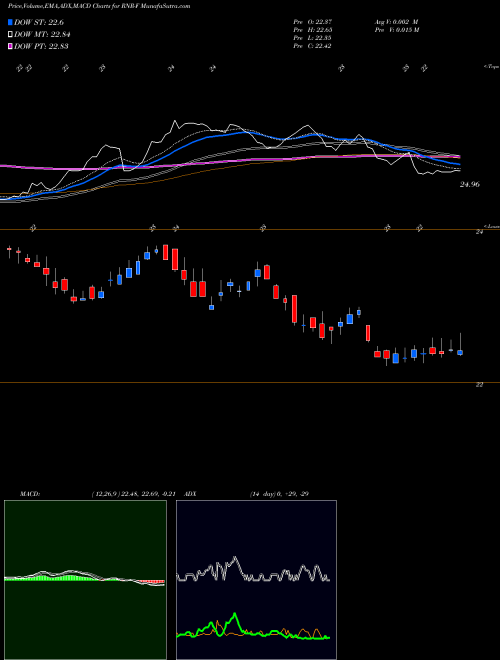This screenshot has height=660, width=500.
Task: Open the ADX indicator panel
Action: click(x=256, y=580)
